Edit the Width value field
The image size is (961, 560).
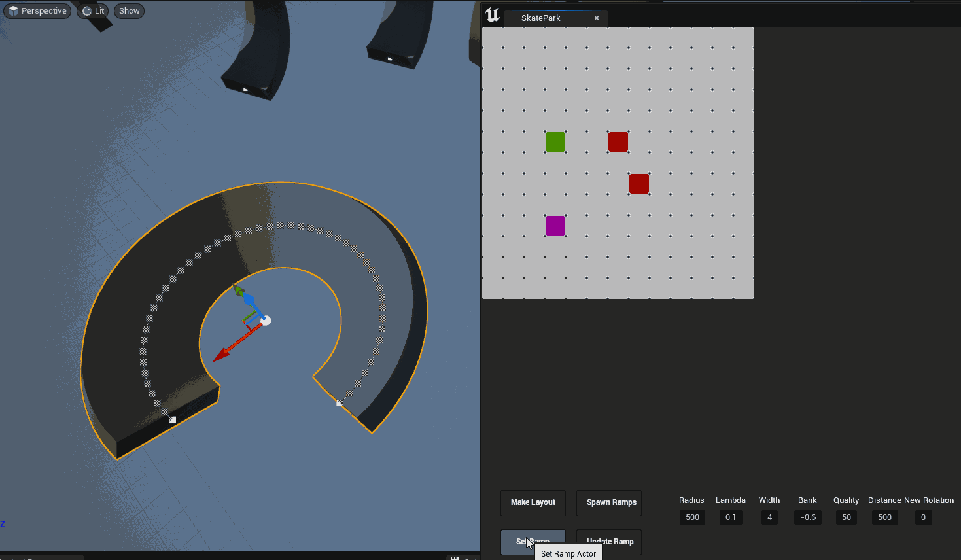[769, 517]
